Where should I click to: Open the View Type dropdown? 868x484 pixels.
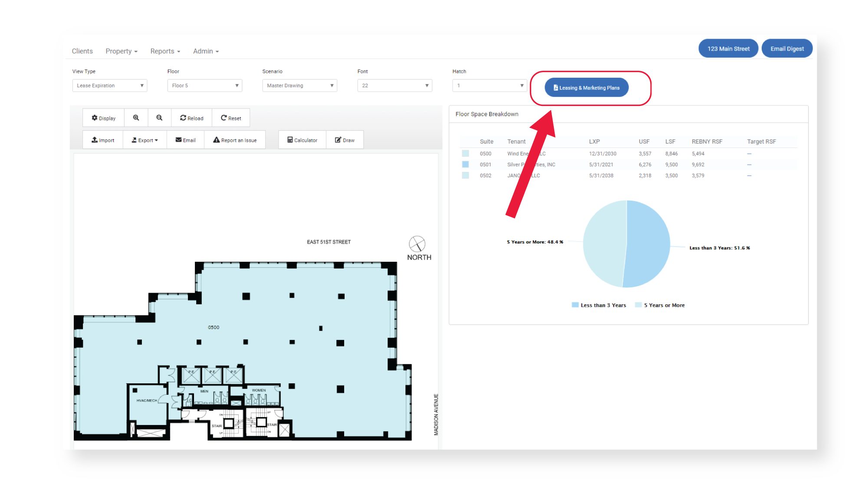coord(110,86)
